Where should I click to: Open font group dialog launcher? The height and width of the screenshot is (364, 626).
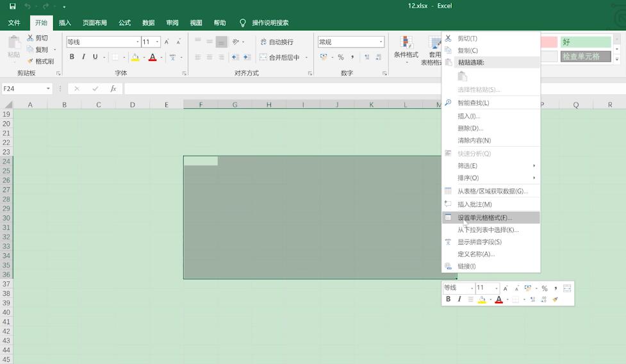(x=184, y=73)
